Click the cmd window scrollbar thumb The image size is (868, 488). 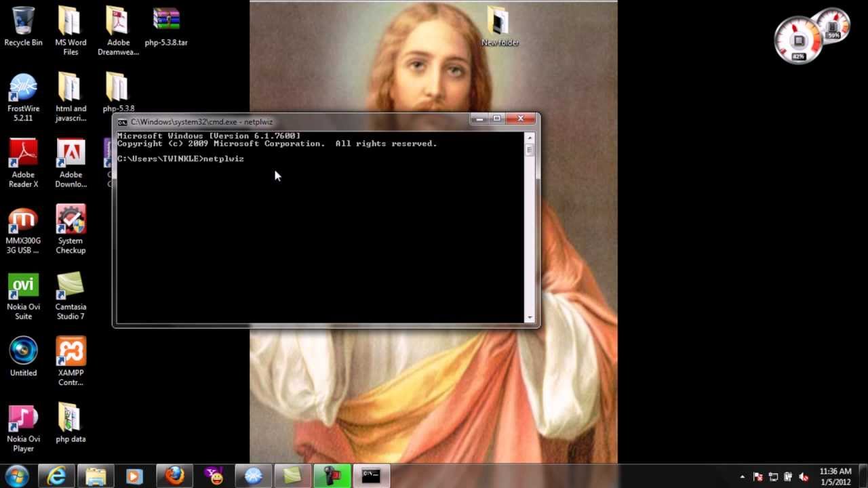[x=530, y=150]
